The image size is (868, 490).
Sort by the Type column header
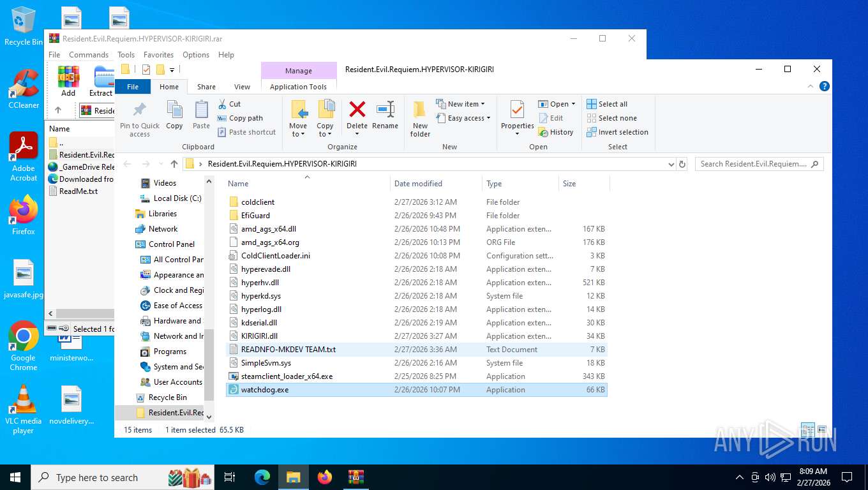click(x=520, y=184)
